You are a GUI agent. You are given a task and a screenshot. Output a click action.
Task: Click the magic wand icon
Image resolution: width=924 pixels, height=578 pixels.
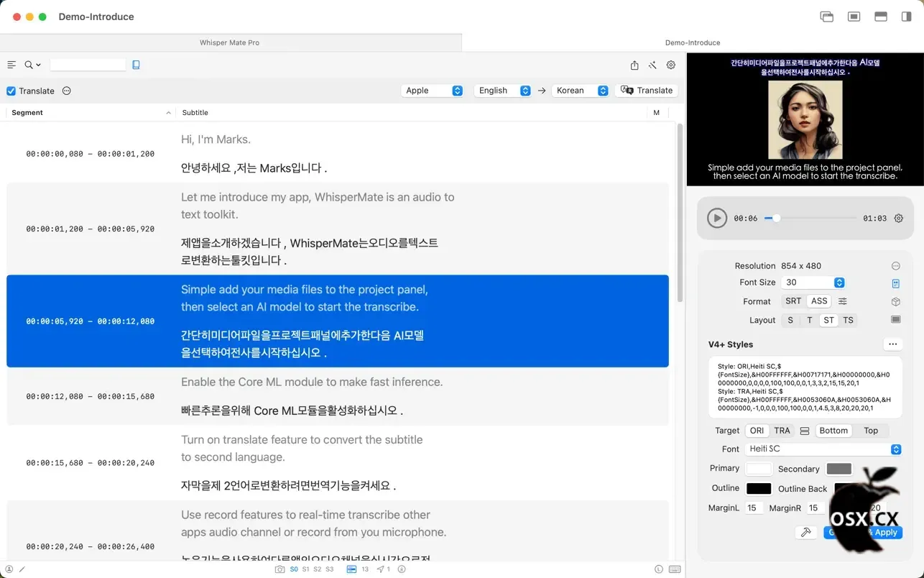point(652,65)
